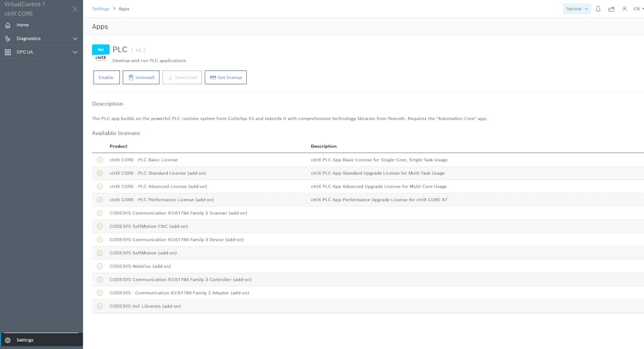The width and height of the screenshot is (644, 349).
Task: Click the green check for CODESYS WebVisu
Action: tap(99, 266)
